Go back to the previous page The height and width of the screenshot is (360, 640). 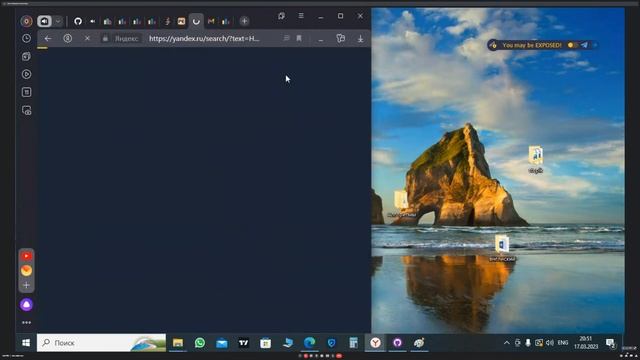coord(48,38)
